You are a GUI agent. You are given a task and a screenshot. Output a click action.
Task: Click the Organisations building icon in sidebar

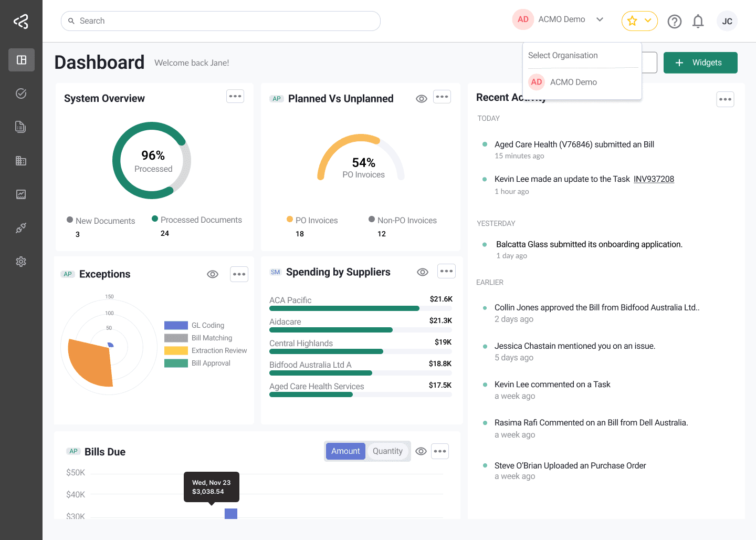21,160
